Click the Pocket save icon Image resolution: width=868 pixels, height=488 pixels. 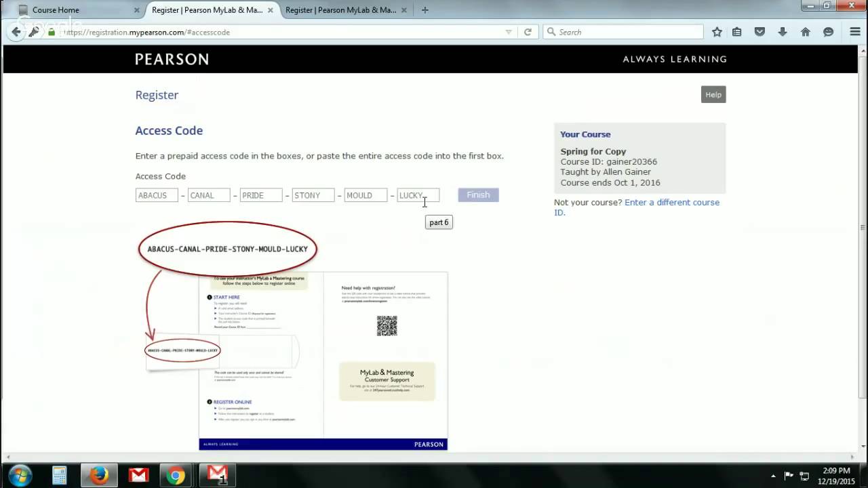coord(760,32)
